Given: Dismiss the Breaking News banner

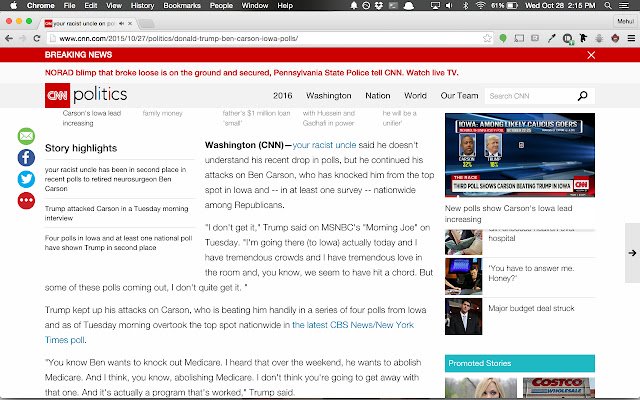Looking at the screenshot, I should (x=591, y=55).
